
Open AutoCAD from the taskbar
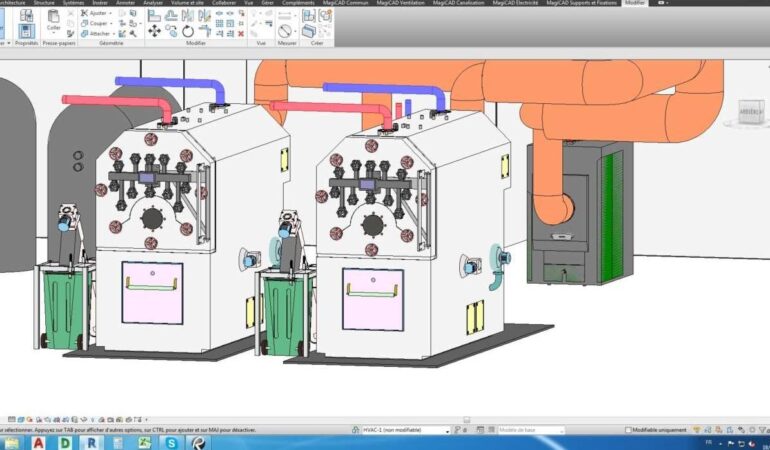[38, 442]
